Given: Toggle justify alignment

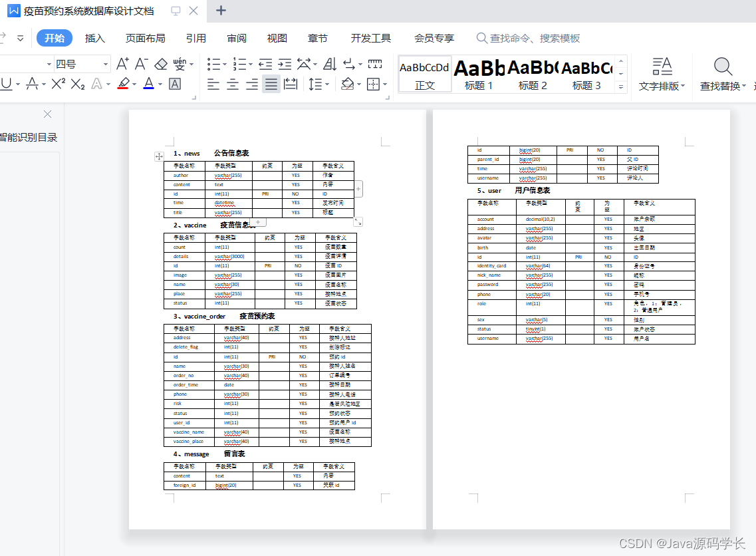Looking at the screenshot, I should [271, 84].
